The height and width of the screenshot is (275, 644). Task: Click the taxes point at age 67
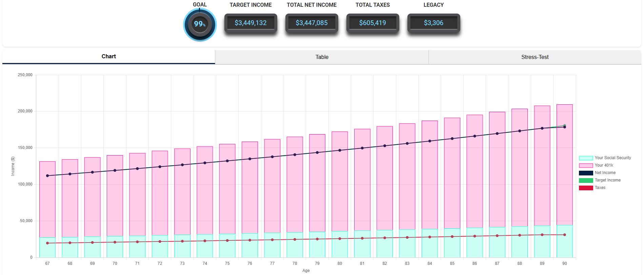click(x=47, y=243)
